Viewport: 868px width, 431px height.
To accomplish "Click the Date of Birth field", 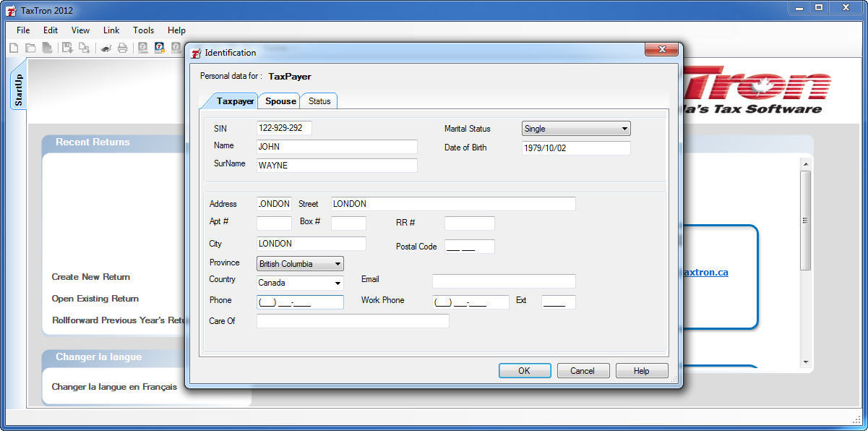I will [x=576, y=148].
